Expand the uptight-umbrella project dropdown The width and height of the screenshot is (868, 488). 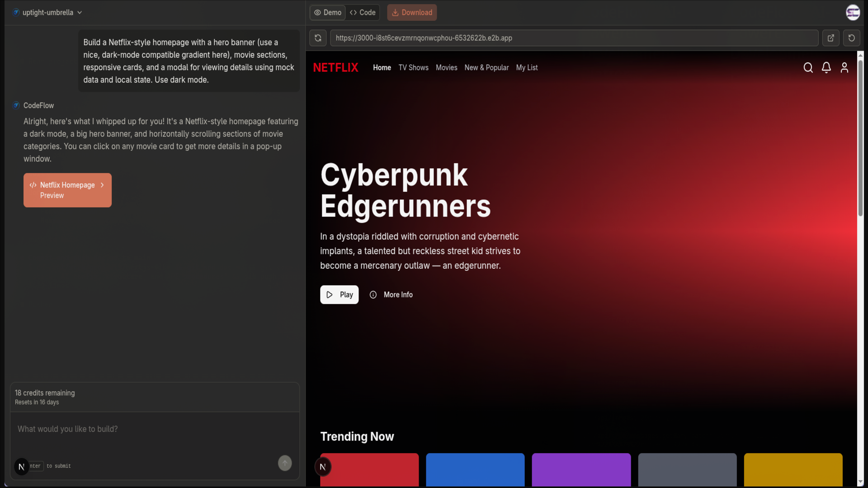[x=48, y=13]
